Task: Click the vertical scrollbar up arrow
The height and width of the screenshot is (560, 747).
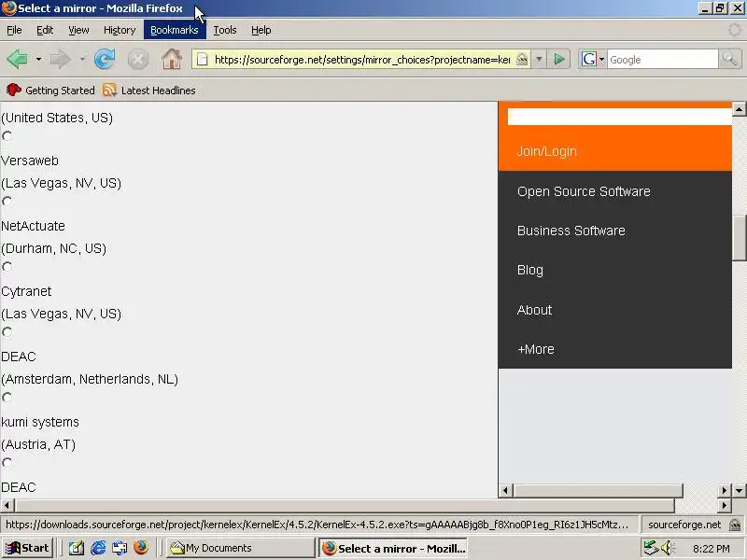Action: point(739,109)
